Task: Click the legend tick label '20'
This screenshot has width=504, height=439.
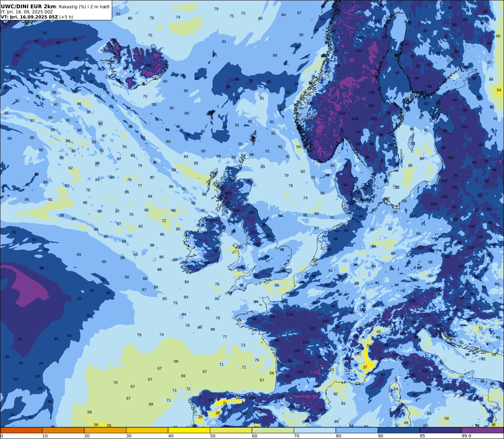Action: 87,436
